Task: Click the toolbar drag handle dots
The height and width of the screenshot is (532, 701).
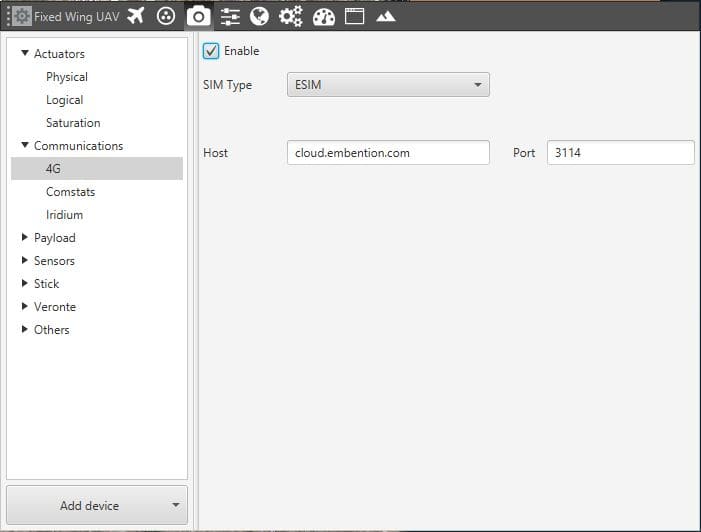Action: pyautogui.click(x=8, y=17)
